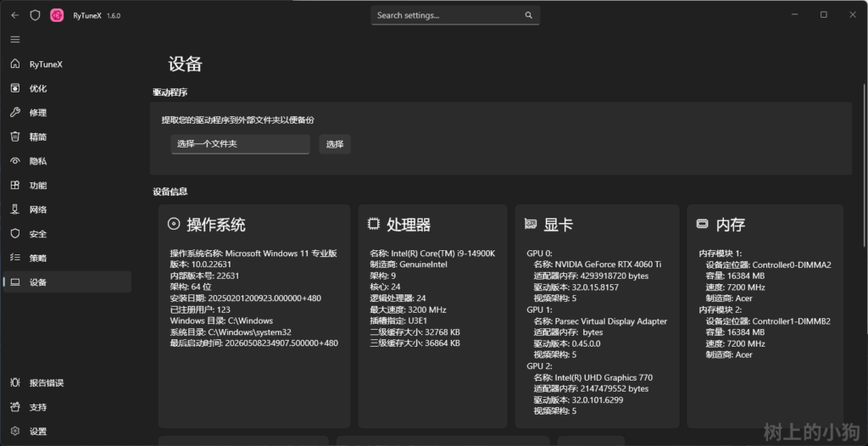Click the 显卡 card heading
The image size is (868, 446).
[x=558, y=225]
